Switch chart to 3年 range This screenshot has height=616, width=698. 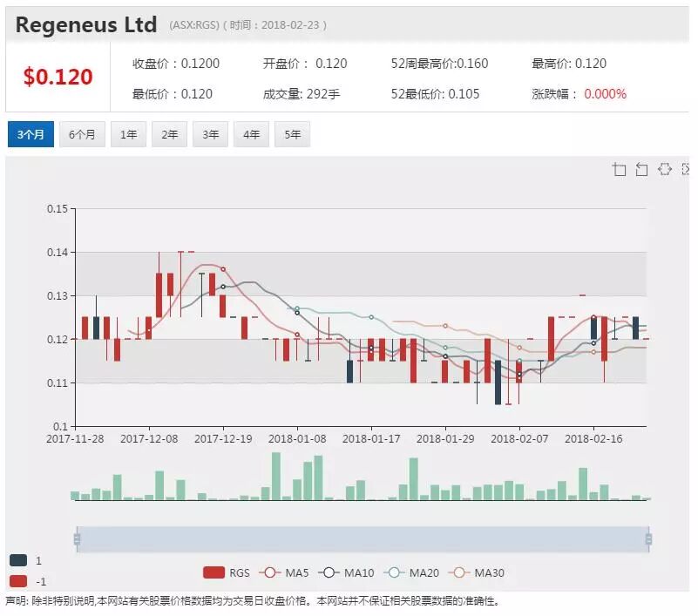click(x=211, y=134)
